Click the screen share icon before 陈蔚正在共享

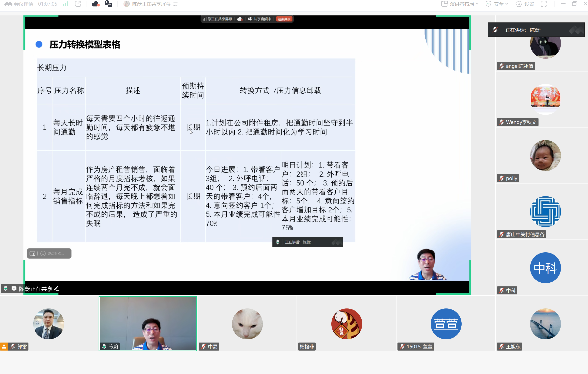click(14, 289)
